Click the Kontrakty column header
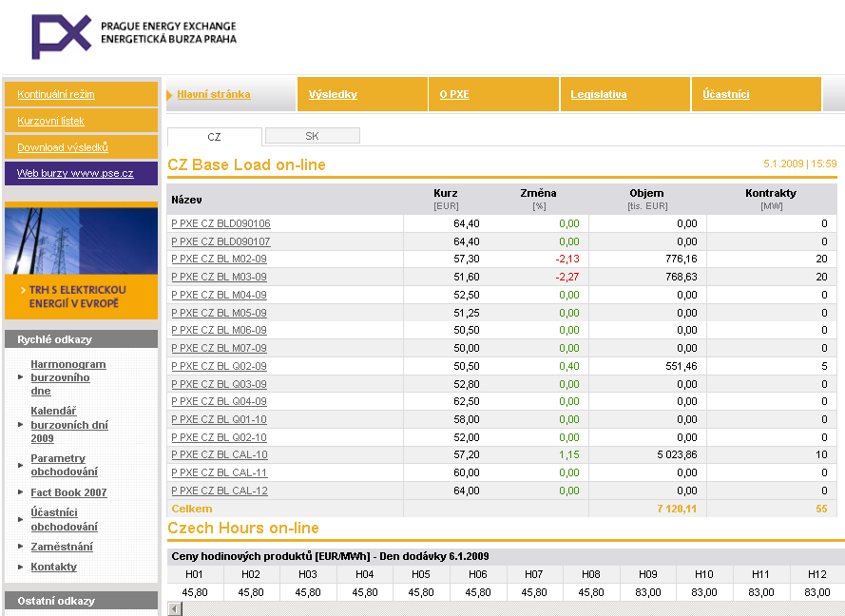845x616 pixels. pos(771,199)
